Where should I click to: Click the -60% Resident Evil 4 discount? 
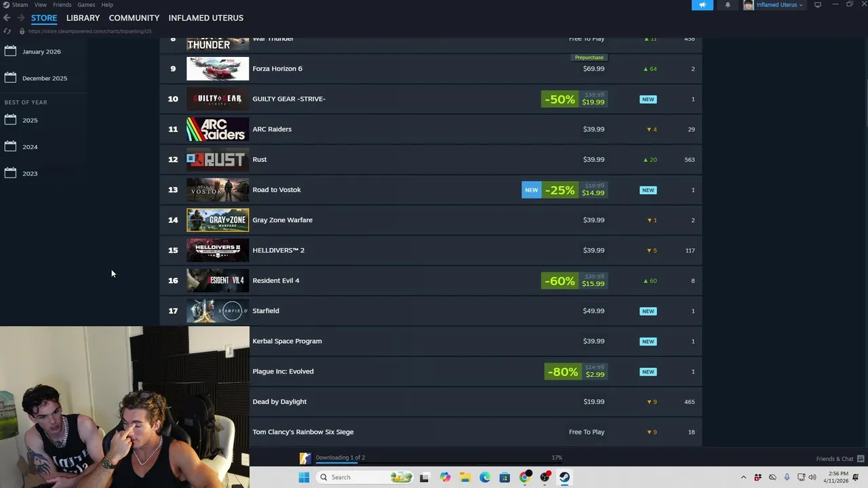(x=560, y=281)
